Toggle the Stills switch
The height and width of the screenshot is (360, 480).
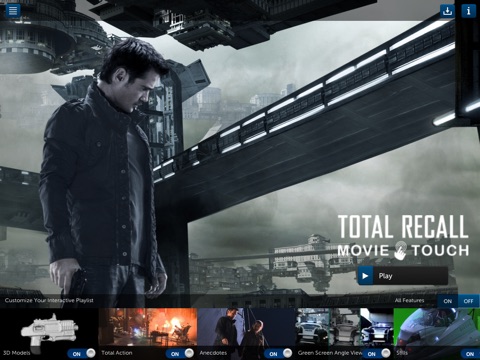point(470,354)
